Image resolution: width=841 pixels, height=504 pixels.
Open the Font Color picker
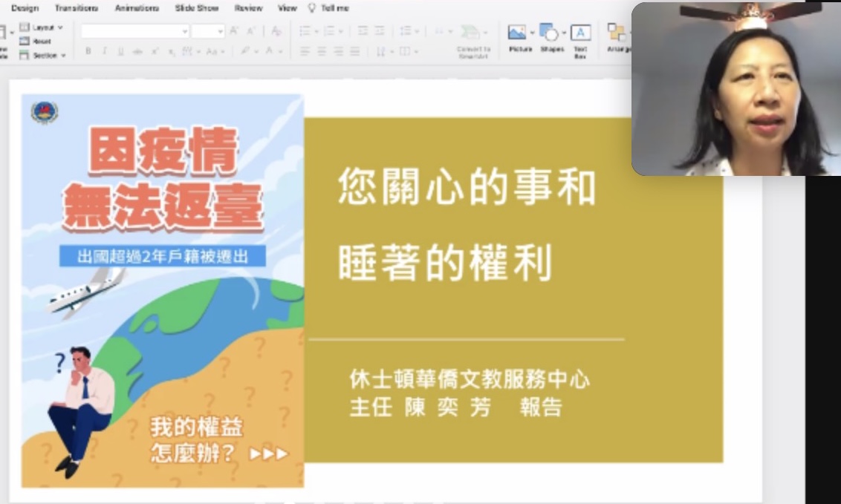pos(268,50)
